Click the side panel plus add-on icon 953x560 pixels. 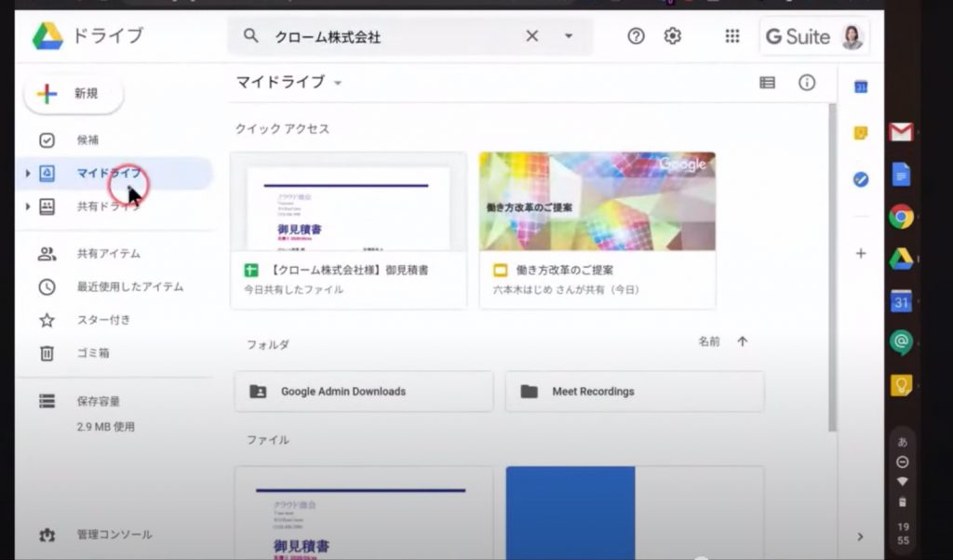(861, 253)
